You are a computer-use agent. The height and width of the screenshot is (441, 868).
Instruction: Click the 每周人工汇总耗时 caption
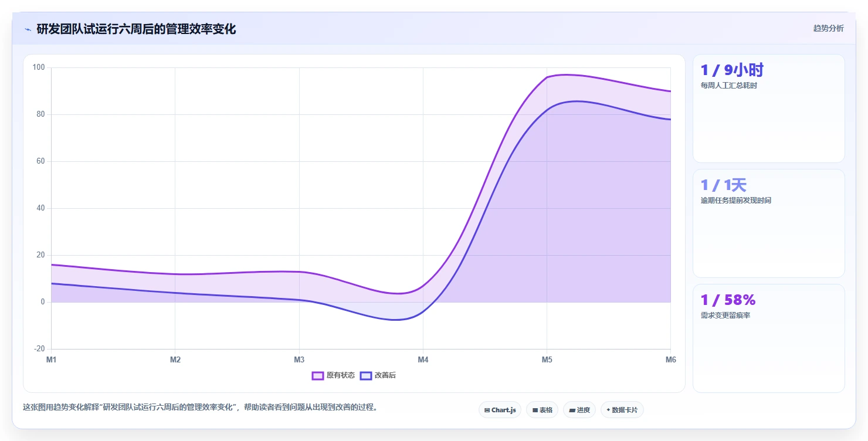click(729, 86)
